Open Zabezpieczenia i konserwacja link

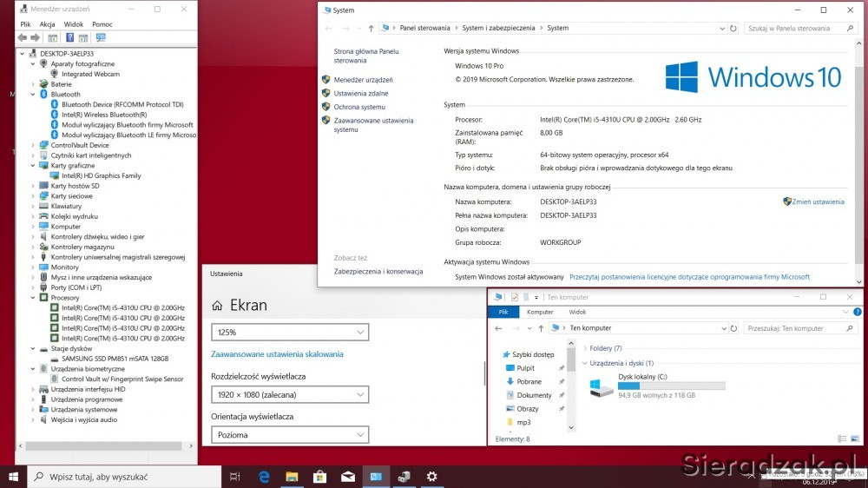click(x=378, y=272)
